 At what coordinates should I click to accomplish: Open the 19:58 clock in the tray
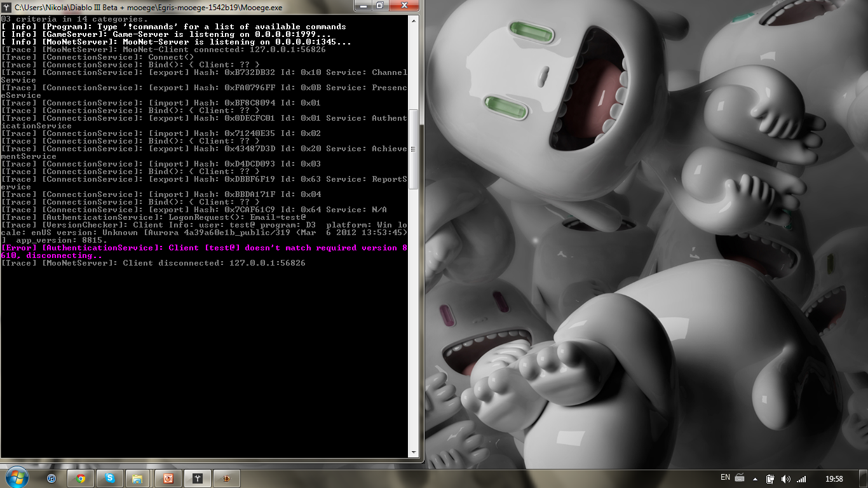[x=834, y=479]
